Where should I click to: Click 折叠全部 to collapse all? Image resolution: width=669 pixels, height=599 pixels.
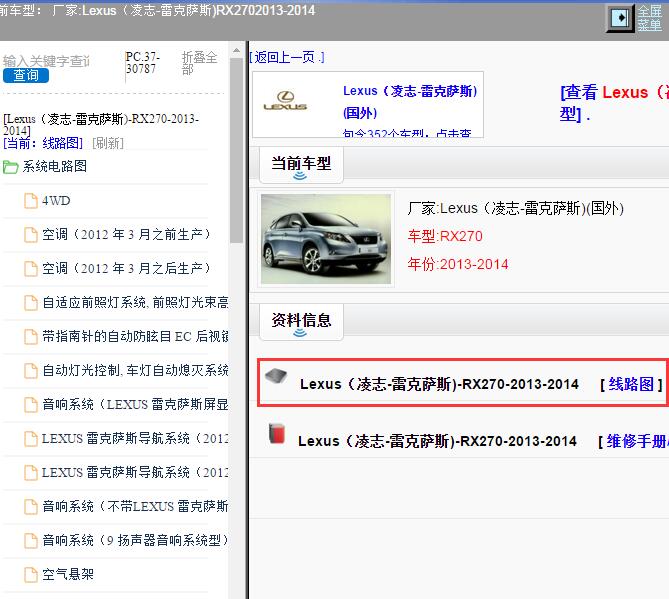[199, 63]
